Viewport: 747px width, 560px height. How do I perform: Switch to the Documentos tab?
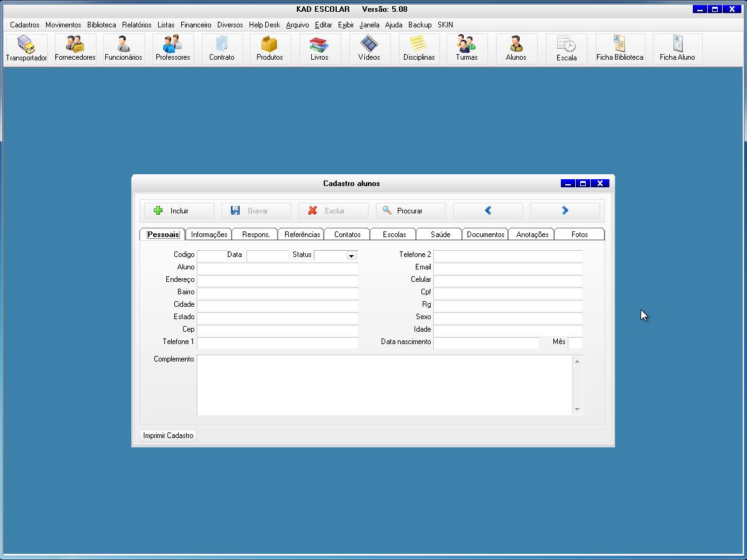(x=486, y=235)
